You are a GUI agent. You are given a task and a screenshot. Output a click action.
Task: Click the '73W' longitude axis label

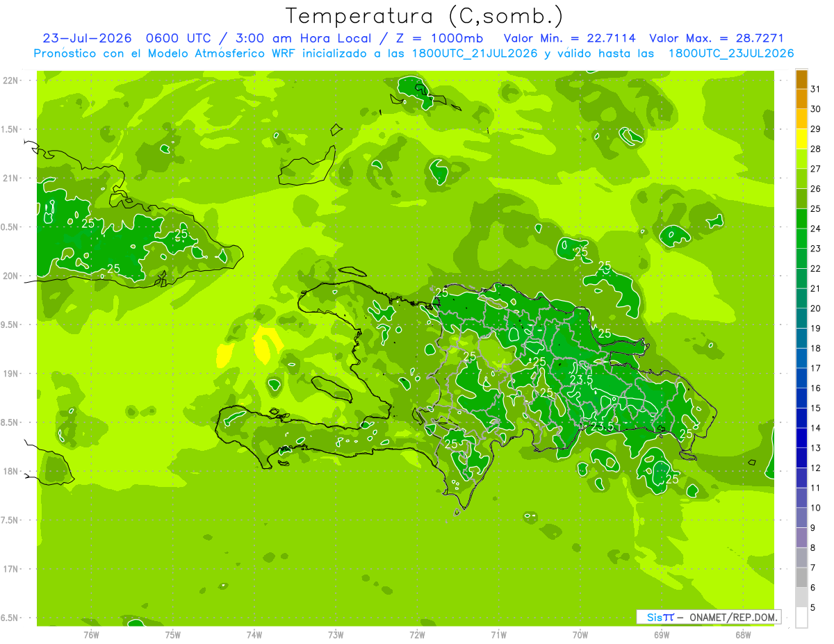point(336,635)
